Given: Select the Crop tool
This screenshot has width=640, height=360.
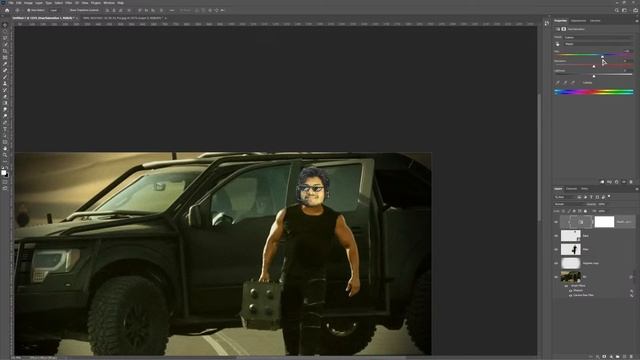Looking at the screenshot, I should (x=5, y=51).
